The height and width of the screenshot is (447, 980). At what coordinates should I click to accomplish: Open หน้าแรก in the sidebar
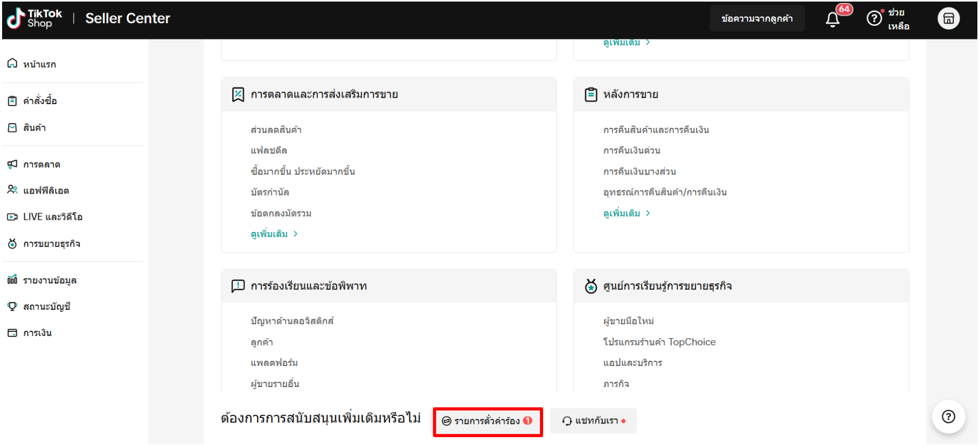39,64
